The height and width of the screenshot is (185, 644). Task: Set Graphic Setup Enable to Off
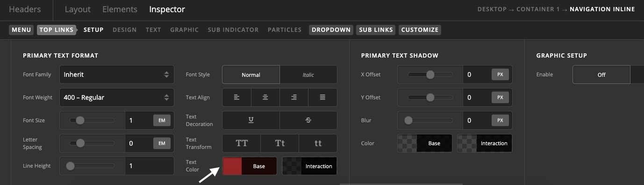click(x=601, y=74)
